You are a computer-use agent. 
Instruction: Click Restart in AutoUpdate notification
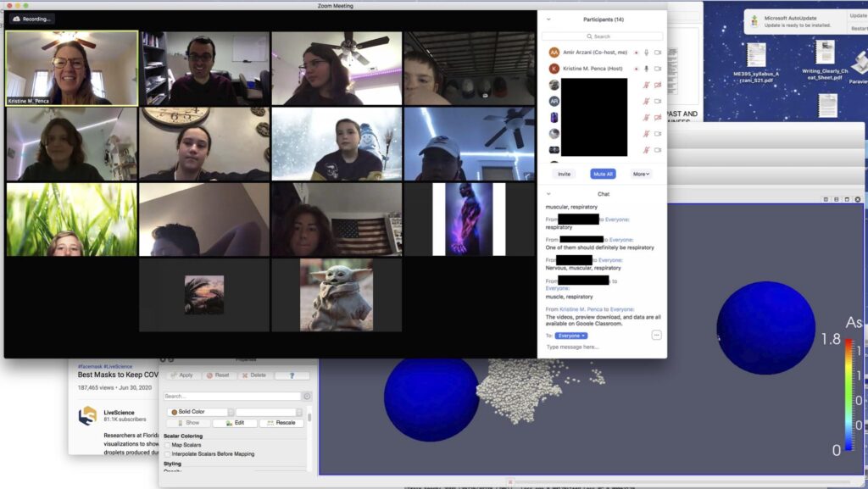[860, 28]
